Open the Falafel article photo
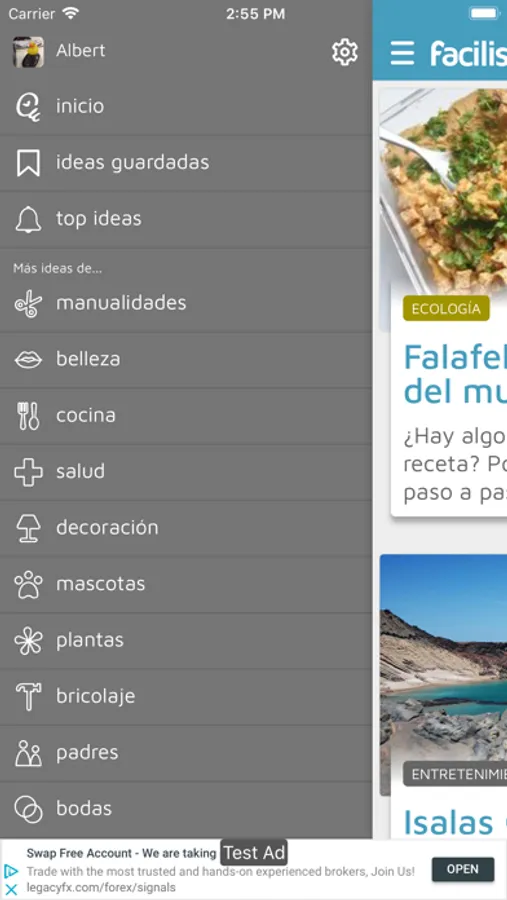507x900 pixels. point(443,189)
